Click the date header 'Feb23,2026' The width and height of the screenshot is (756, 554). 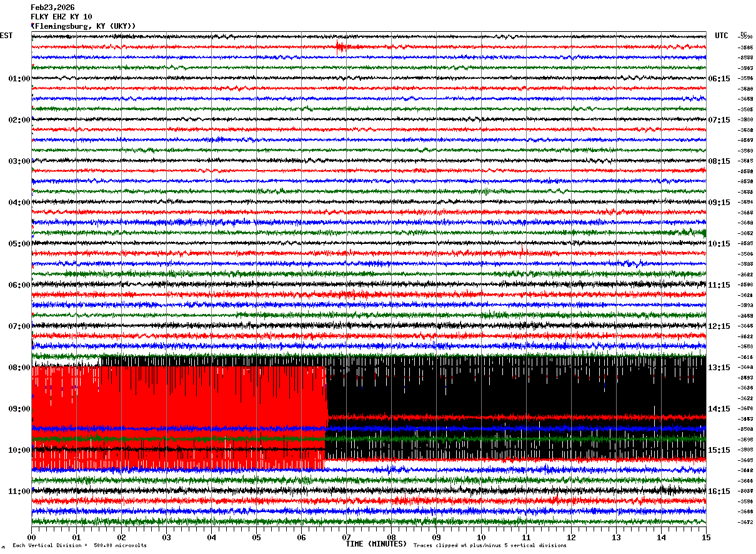coord(52,8)
